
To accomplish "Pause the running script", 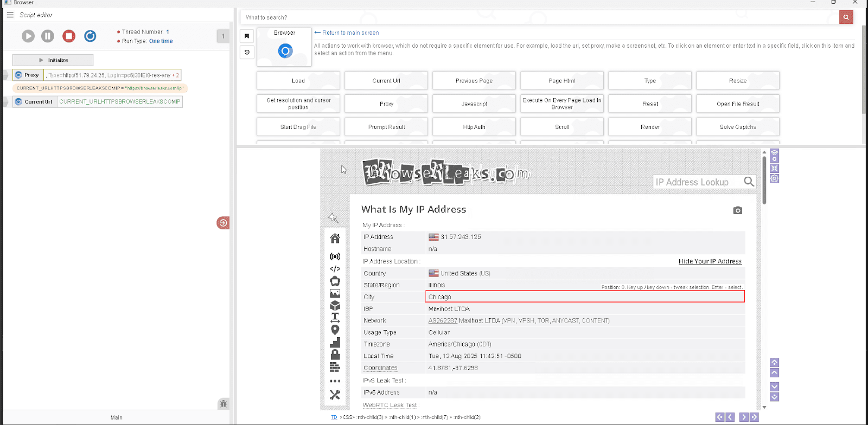I will point(48,36).
